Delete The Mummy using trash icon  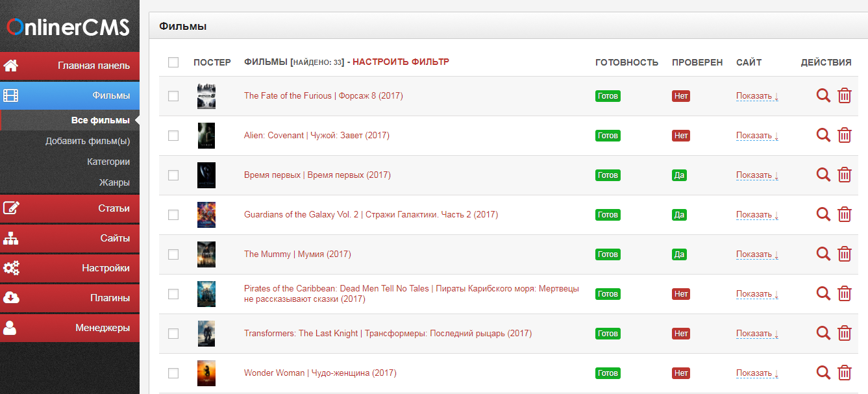[x=845, y=254]
